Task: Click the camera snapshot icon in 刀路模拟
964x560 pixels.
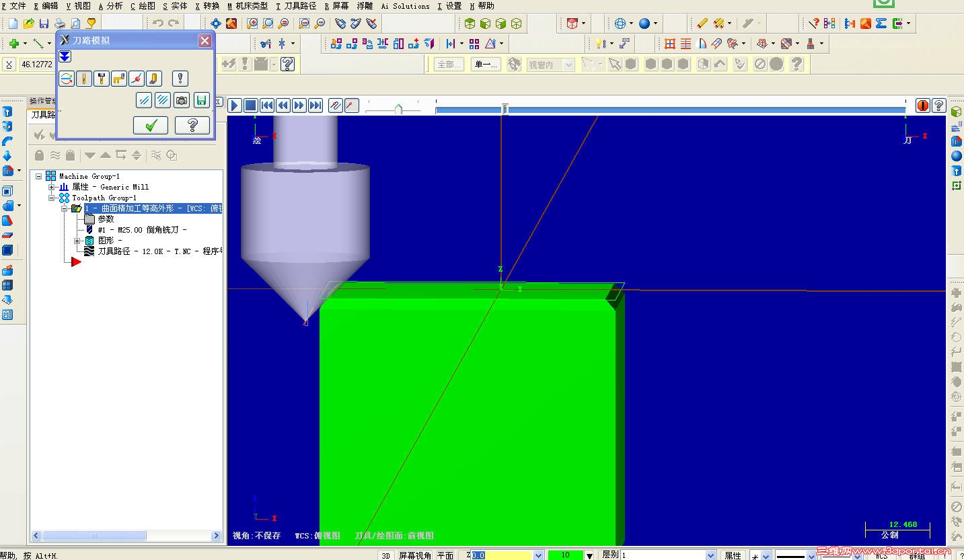Action: tap(181, 100)
